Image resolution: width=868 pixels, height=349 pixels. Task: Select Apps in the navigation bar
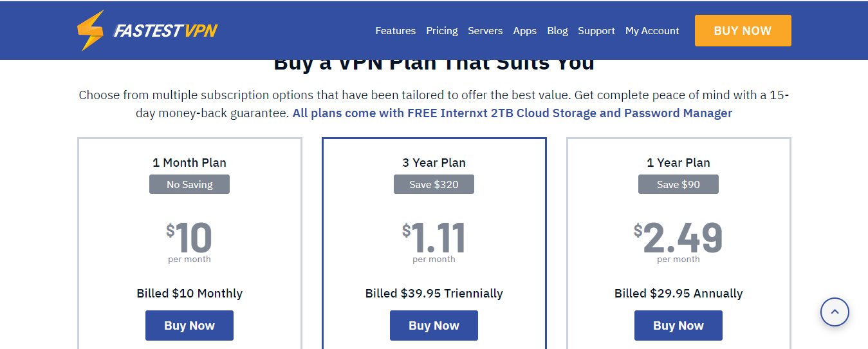coord(524,31)
